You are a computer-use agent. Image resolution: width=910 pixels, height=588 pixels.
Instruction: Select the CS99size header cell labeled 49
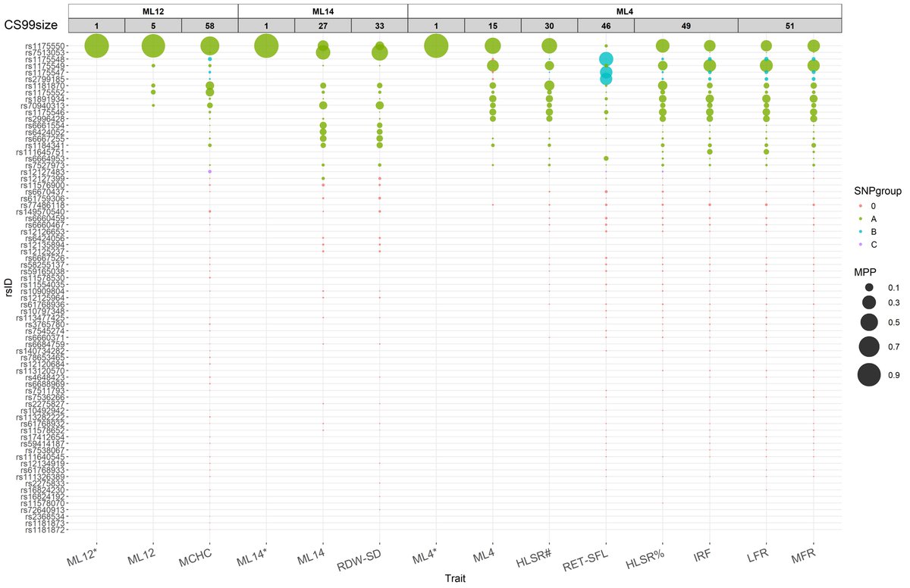686,25
